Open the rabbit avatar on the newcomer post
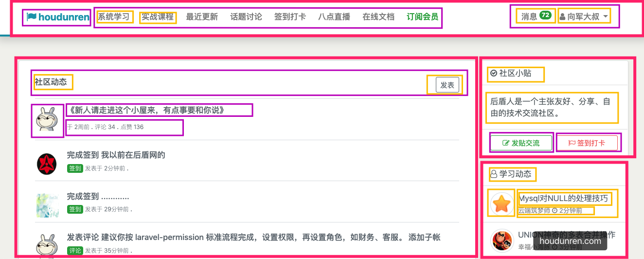The width and height of the screenshot is (644, 259). click(x=47, y=121)
